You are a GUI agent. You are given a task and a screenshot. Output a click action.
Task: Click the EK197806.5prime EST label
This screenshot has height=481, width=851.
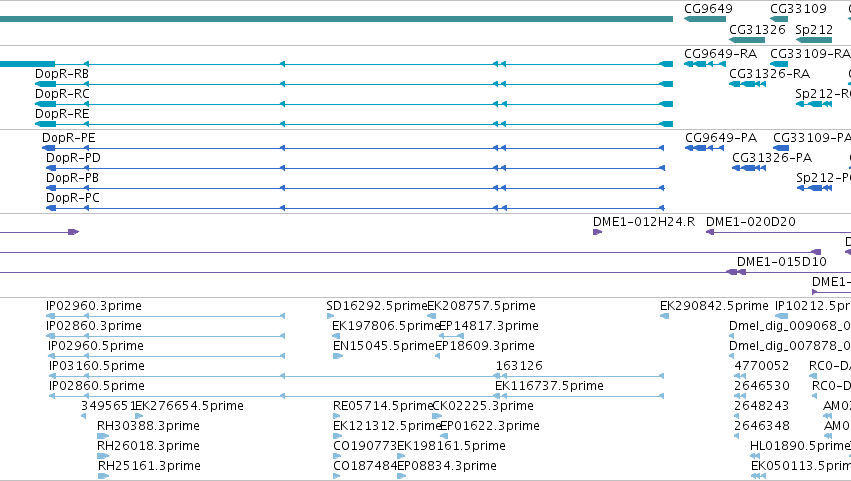click(386, 326)
